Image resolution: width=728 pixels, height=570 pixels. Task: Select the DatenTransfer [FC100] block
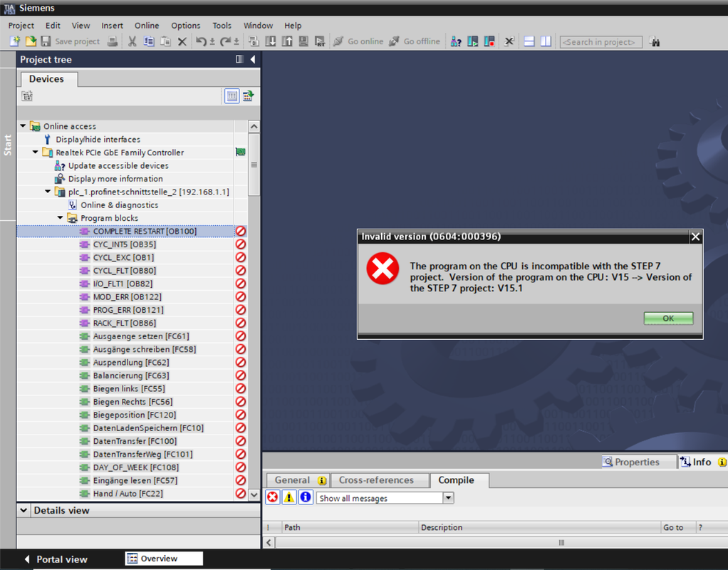(x=135, y=441)
